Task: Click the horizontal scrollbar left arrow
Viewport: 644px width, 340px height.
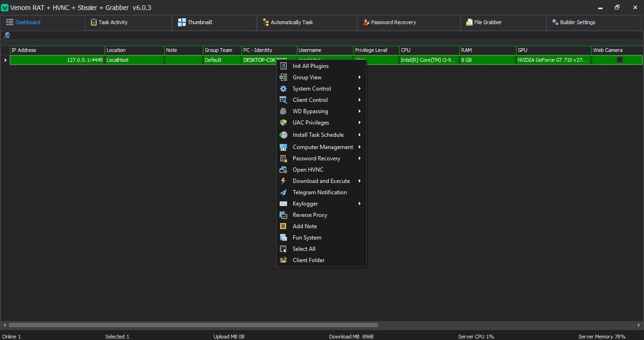Action: tap(5, 325)
